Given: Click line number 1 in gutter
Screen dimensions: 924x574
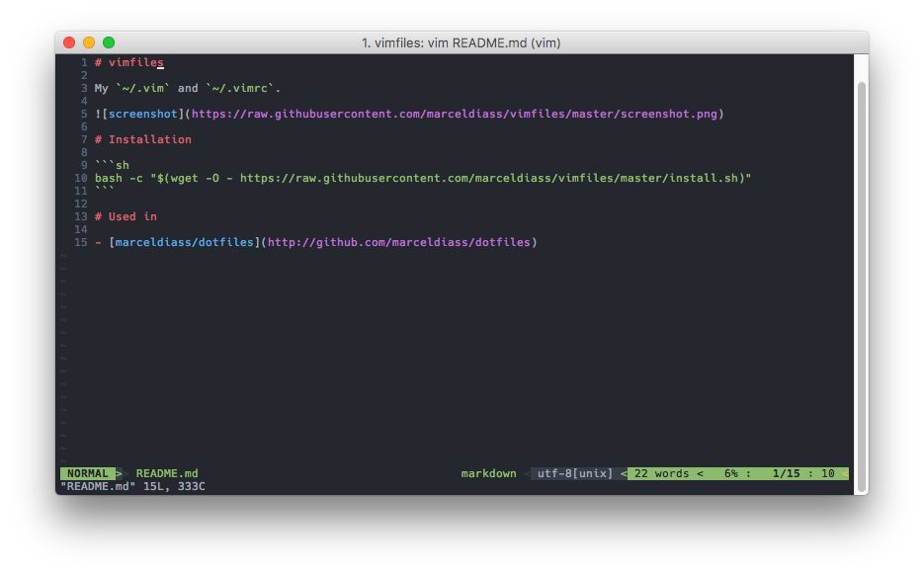Looking at the screenshot, I should [84, 62].
